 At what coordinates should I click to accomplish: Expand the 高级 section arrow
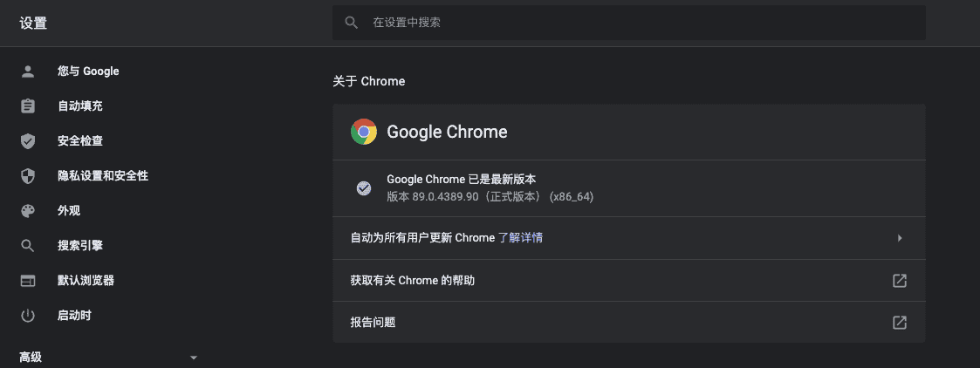[194, 358]
